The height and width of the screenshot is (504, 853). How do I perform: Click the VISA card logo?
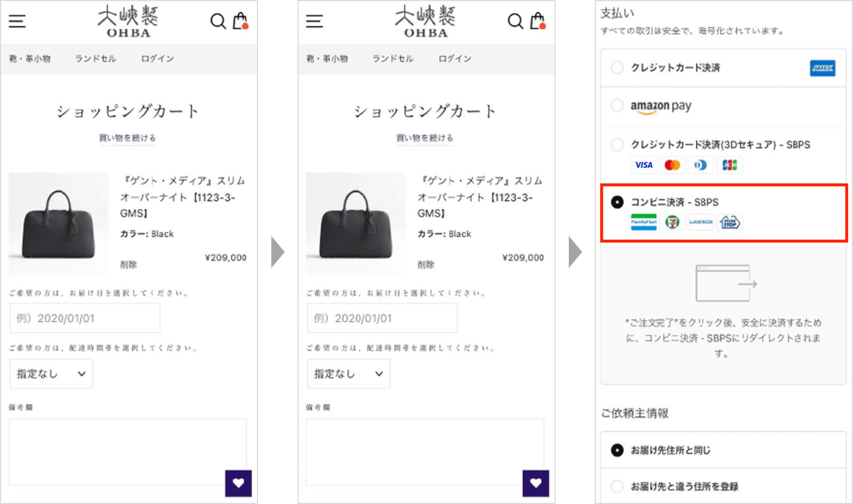[643, 165]
